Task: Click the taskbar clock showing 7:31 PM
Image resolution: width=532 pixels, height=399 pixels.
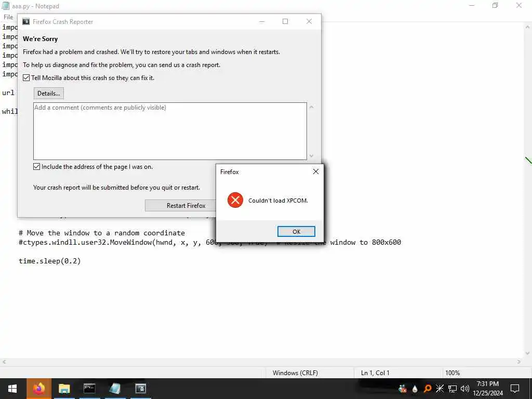Action: point(488,389)
